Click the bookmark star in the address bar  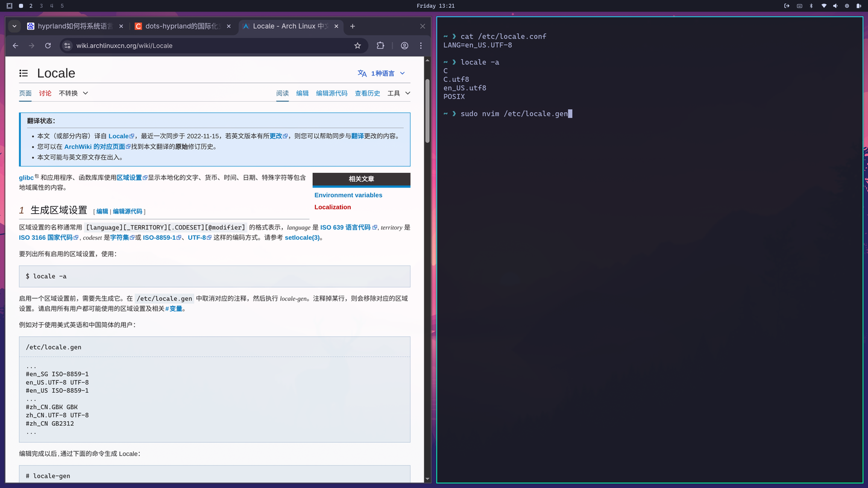click(x=357, y=45)
